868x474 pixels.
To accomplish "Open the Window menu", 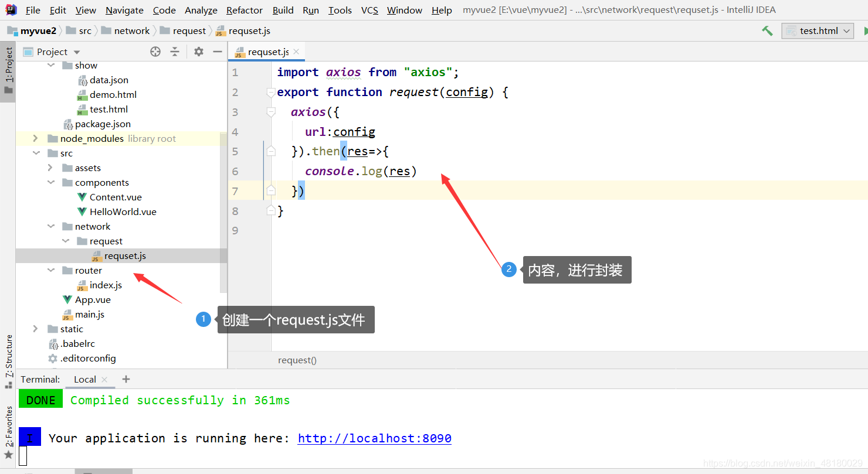I will [x=405, y=10].
